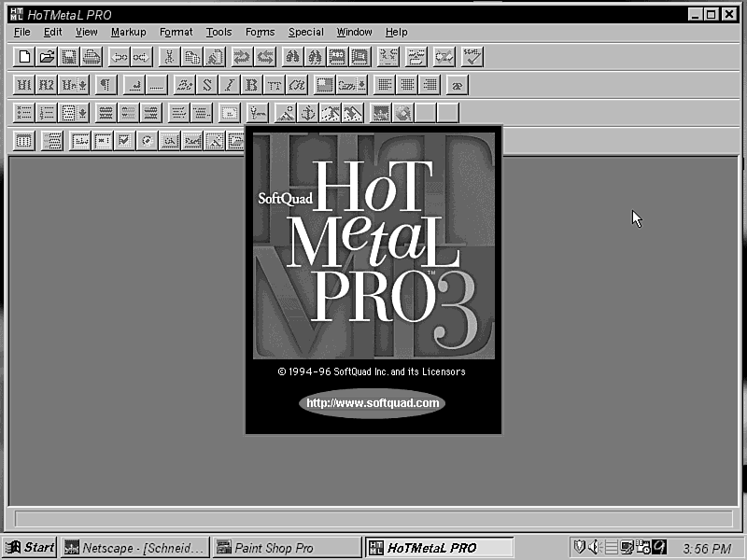
Task: Click the form text input field icon
Action: pyautogui.click(x=79, y=142)
